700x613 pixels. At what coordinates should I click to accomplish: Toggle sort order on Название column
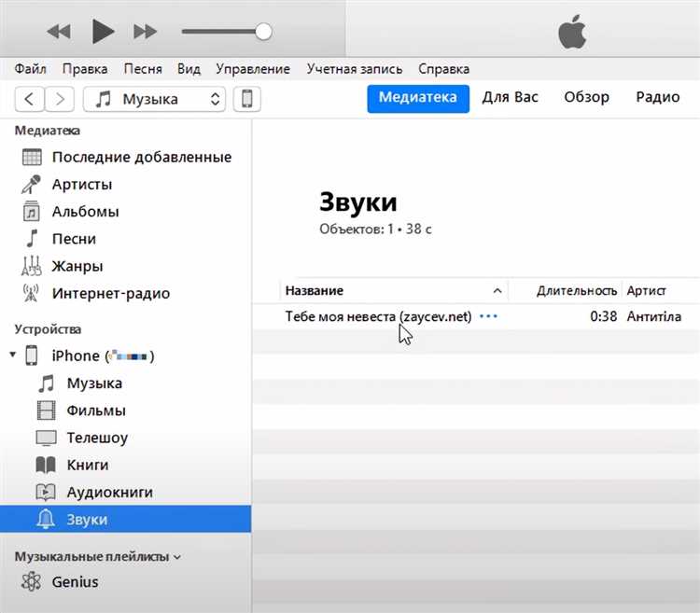394,291
